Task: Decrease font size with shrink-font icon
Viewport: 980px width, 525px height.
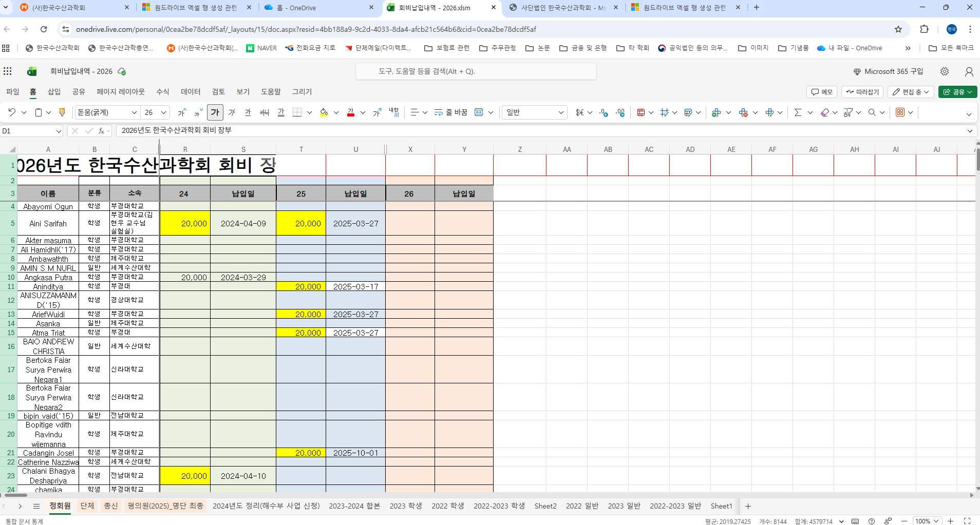Action: (198, 112)
